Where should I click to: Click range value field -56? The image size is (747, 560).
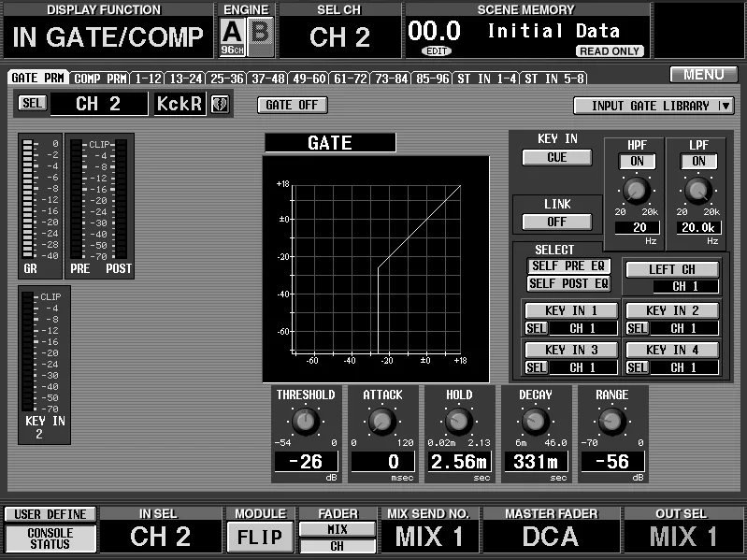[613, 462]
